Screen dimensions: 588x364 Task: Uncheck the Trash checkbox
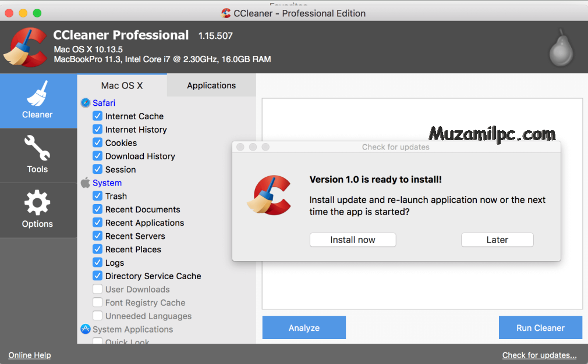coord(97,196)
